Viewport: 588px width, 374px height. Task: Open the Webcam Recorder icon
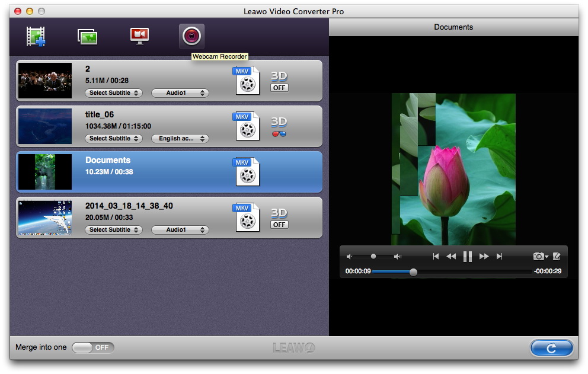coord(191,36)
